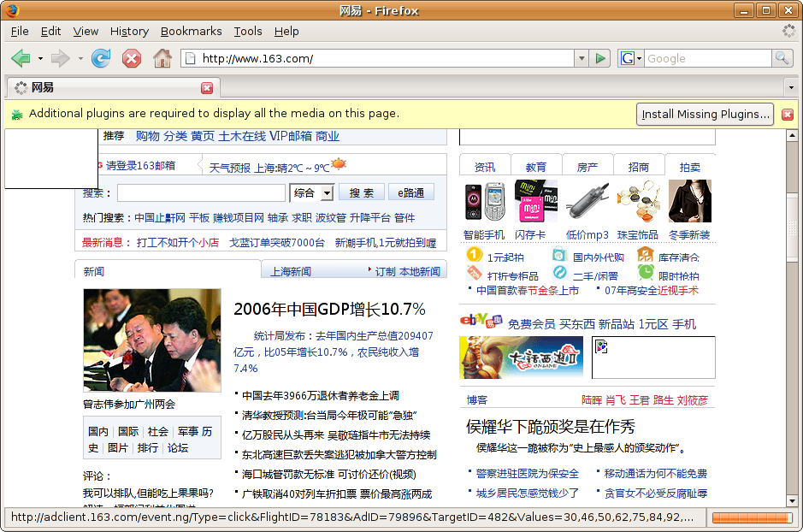
Task: Open the View menu
Action: click(86, 32)
